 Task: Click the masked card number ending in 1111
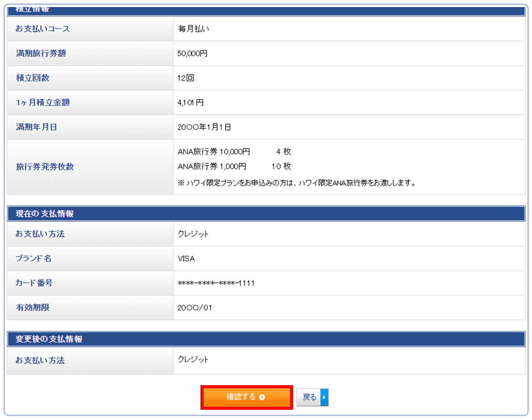[x=216, y=283]
